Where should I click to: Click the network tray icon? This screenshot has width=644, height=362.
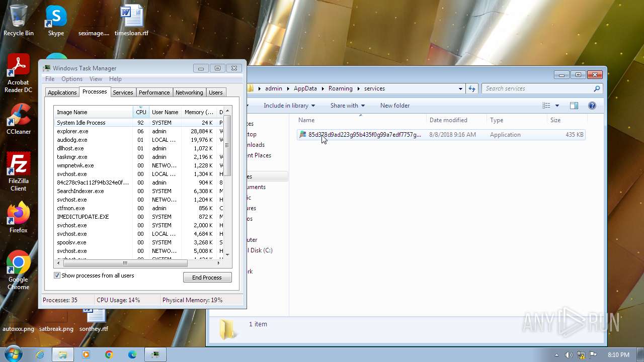pyautogui.click(x=581, y=355)
